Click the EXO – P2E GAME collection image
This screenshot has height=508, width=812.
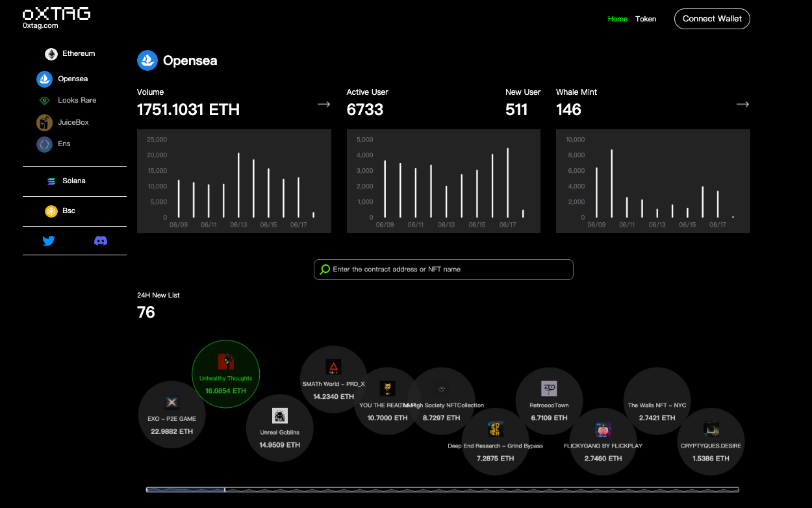(171, 402)
